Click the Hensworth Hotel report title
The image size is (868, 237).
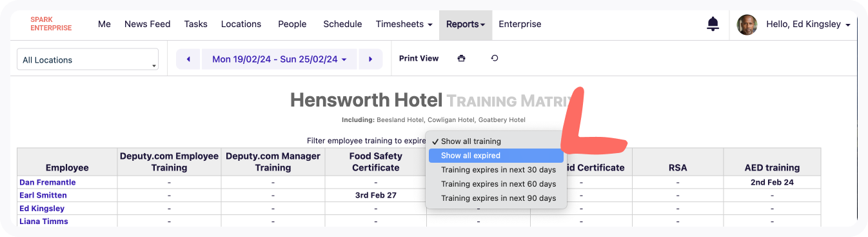click(366, 100)
